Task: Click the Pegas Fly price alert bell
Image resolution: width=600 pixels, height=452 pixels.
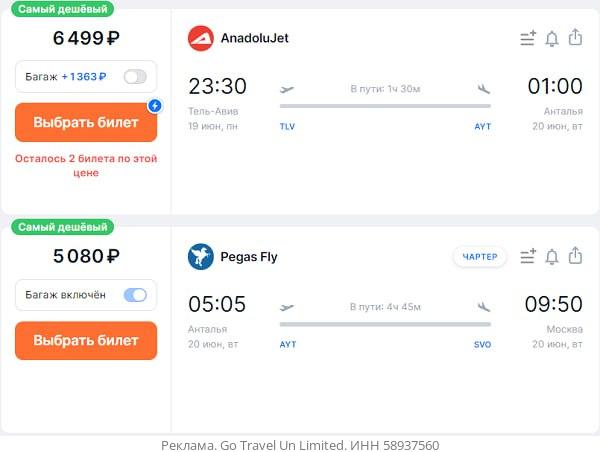Action: tap(552, 257)
